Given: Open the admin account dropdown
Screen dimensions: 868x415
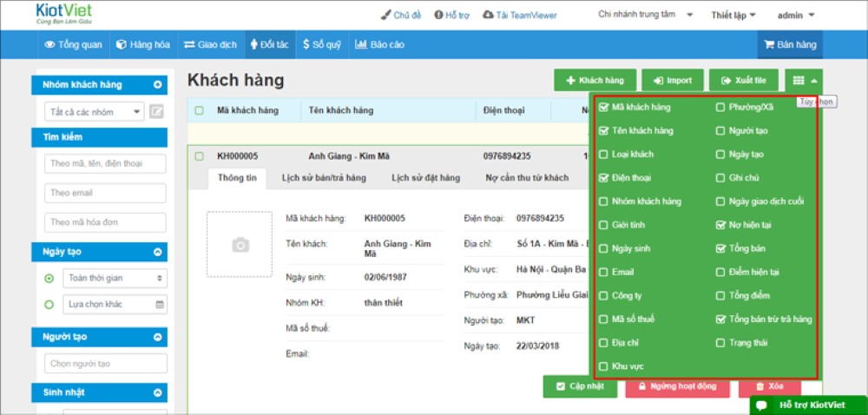Looking at the screenshot, I should point(796,16).
